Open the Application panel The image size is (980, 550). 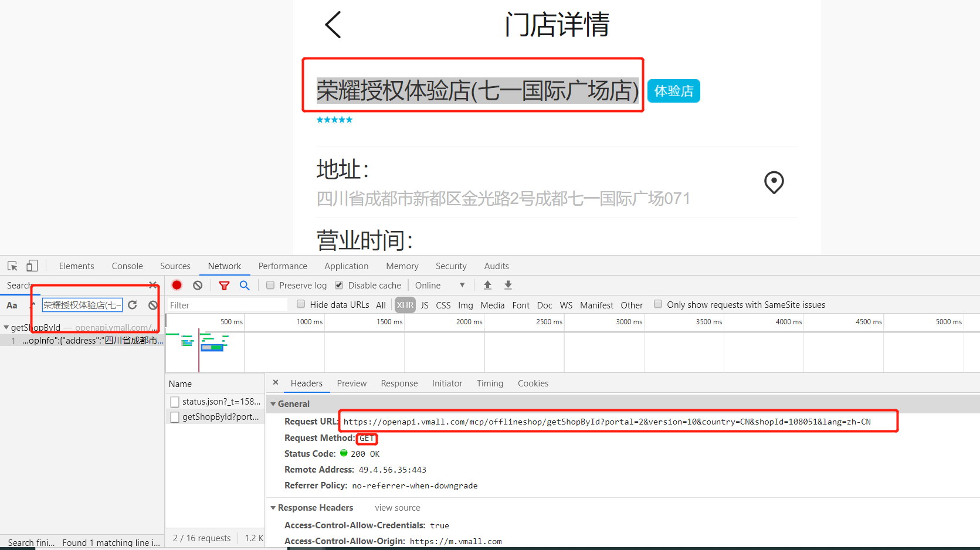point(347,266)
